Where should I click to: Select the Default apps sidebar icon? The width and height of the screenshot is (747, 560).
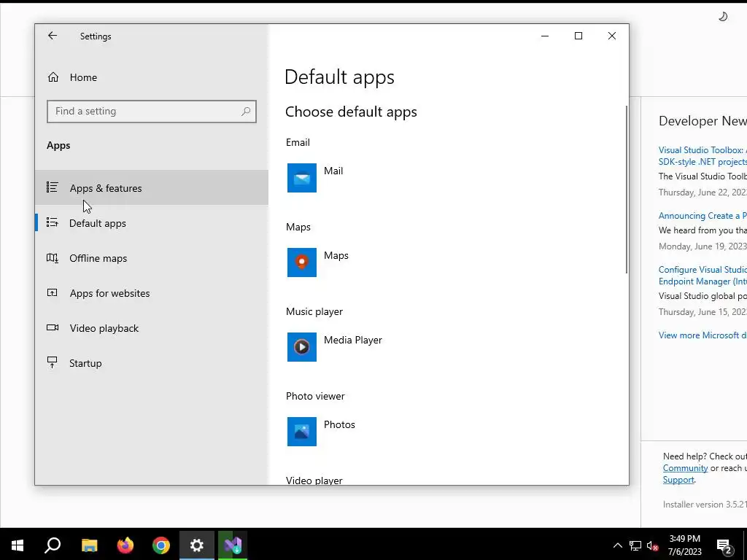(53, 222)
